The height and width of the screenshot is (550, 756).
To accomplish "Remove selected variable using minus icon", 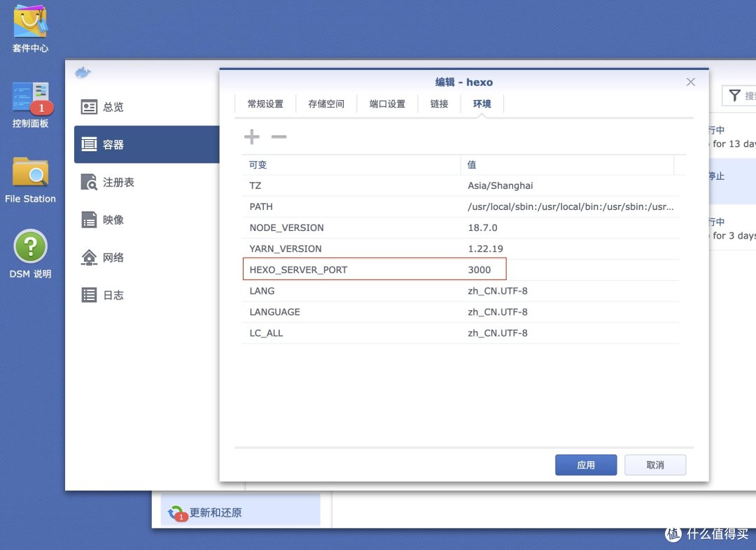I will (x=279, y=136).
